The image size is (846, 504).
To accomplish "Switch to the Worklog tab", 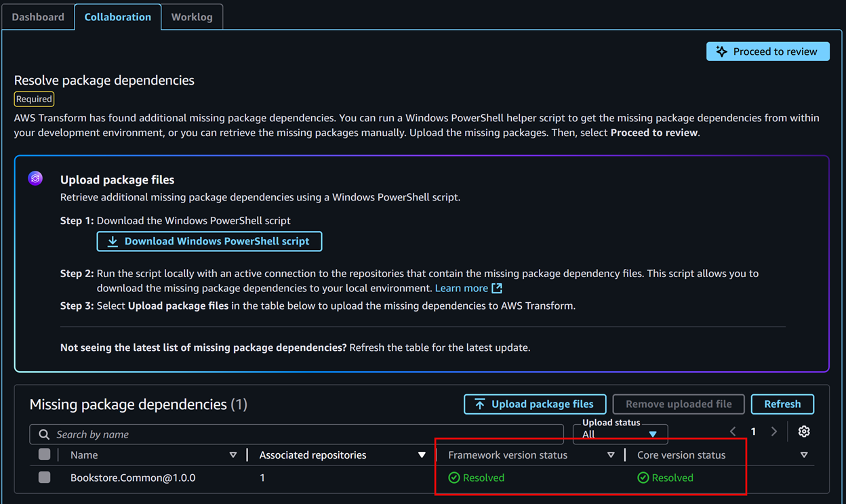I will click(192, 17).
